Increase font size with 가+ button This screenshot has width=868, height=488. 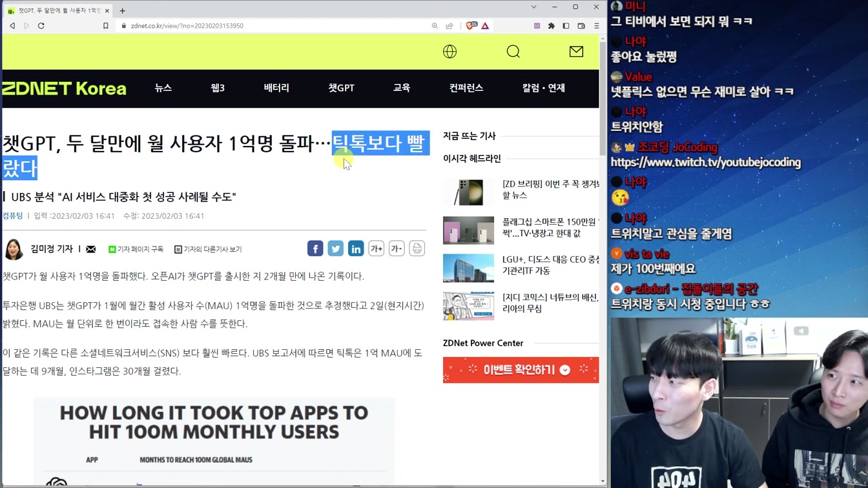[x=377, y=249]
